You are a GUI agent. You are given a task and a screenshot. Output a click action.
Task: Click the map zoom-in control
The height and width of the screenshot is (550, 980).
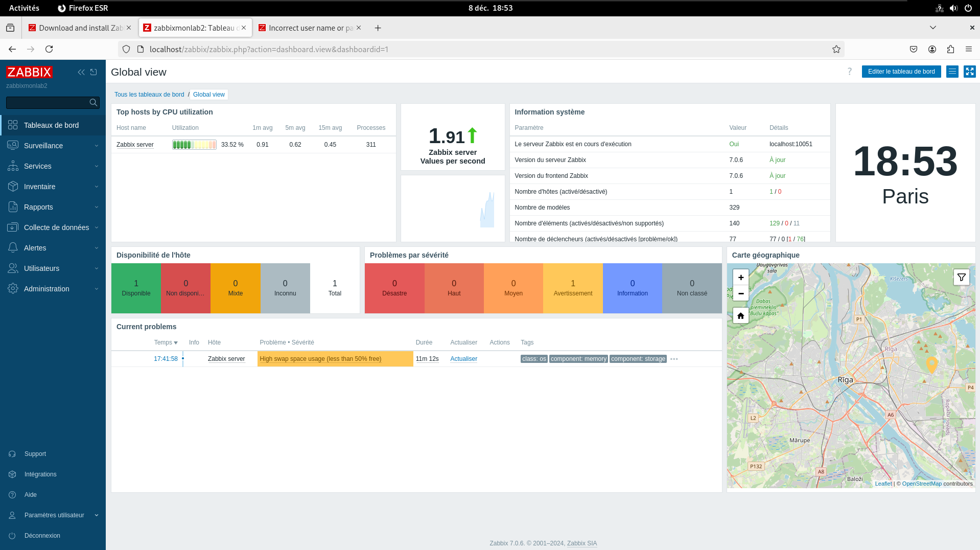(740, 277)
